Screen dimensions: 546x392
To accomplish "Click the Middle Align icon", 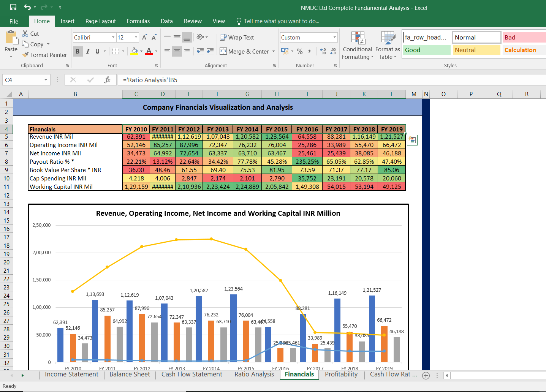I will pyautogui.click(x=177, y=37).
